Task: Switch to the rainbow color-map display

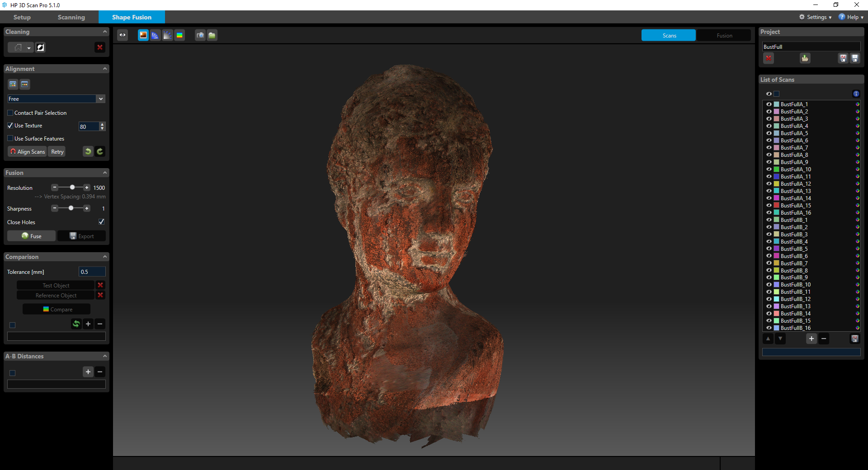Action: (179, 35)
